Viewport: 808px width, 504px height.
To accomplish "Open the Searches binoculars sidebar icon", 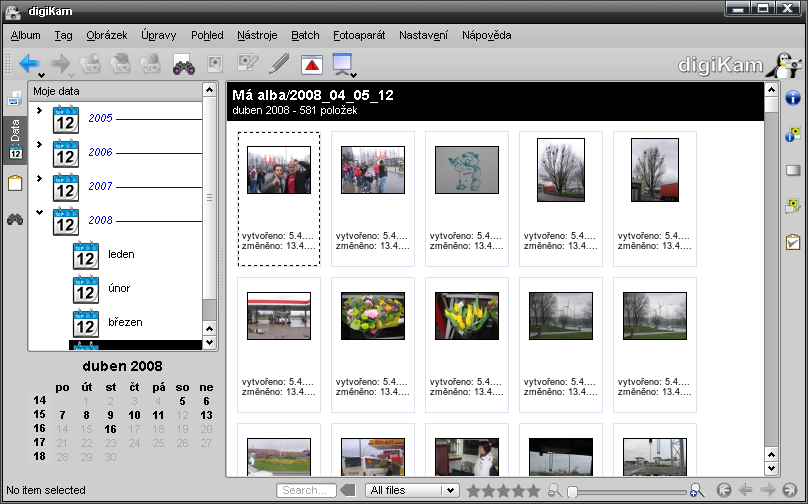I will (14, 220).
